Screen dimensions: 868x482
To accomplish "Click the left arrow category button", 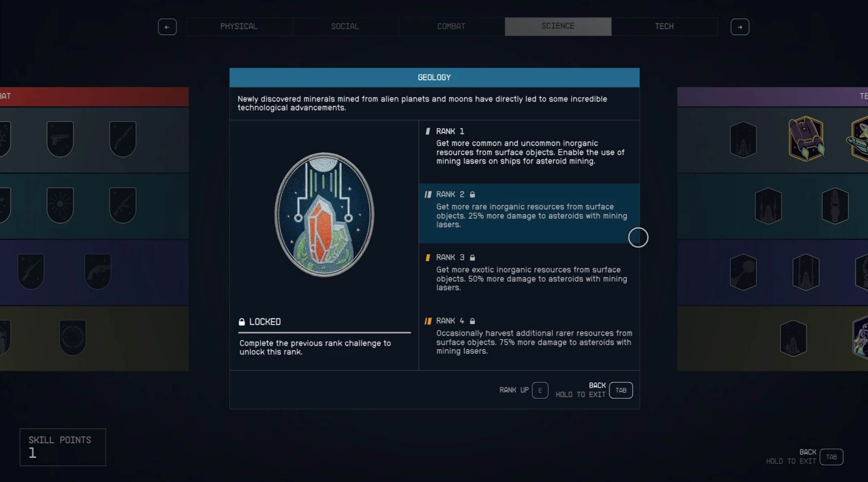I will (x=167, y=27).
